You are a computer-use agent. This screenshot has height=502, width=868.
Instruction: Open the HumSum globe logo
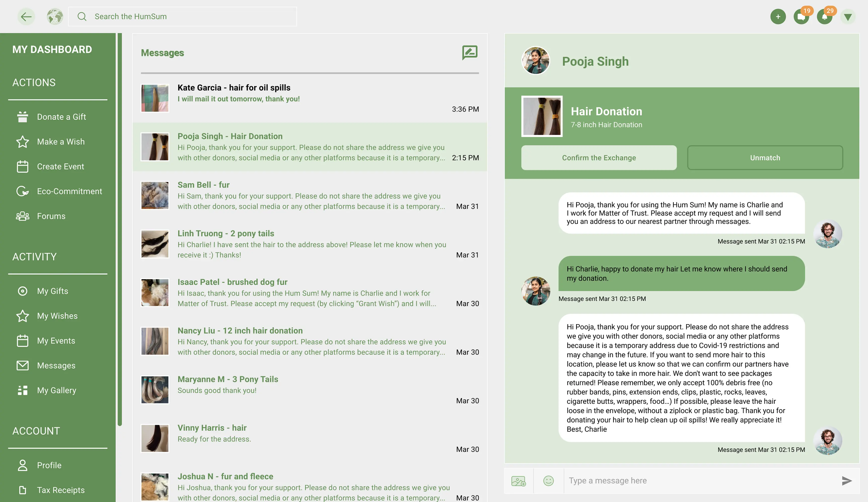[55, 17]
